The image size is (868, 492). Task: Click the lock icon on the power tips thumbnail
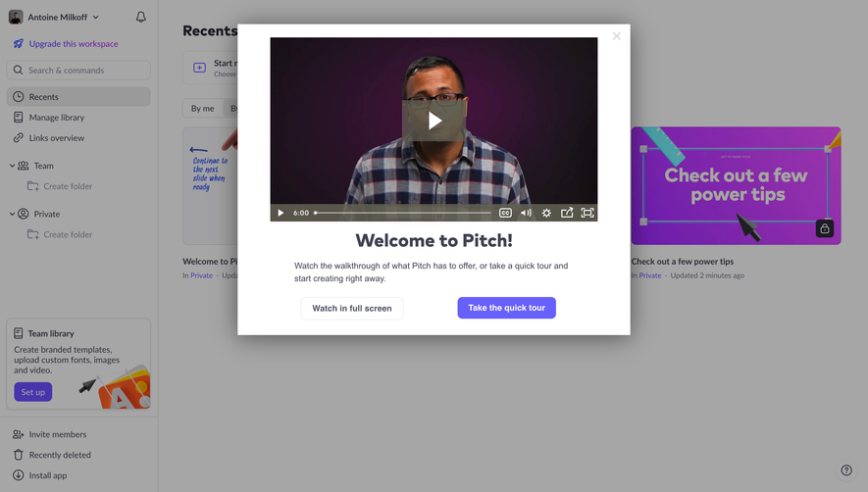pos(825,228)
